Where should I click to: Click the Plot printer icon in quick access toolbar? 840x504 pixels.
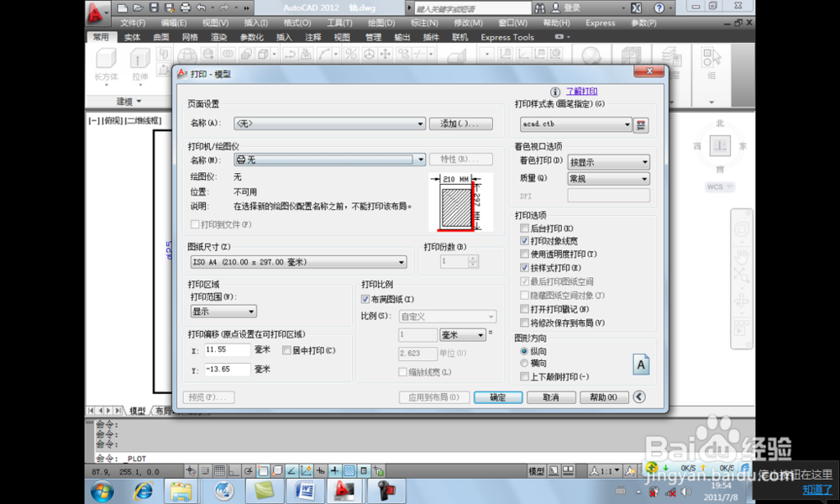[186, 8]
